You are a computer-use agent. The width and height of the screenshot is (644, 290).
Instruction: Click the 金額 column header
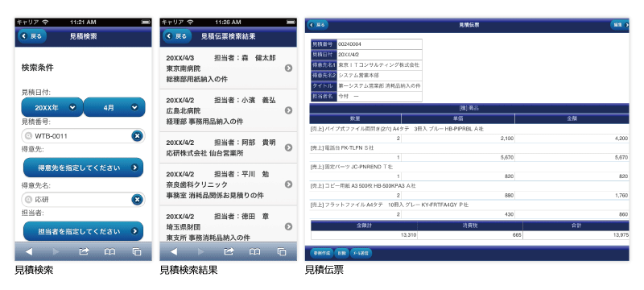(x=572, y=118)
